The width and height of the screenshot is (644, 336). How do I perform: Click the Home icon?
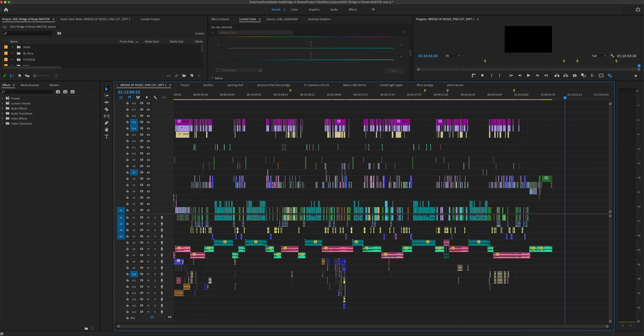[6, 10]
